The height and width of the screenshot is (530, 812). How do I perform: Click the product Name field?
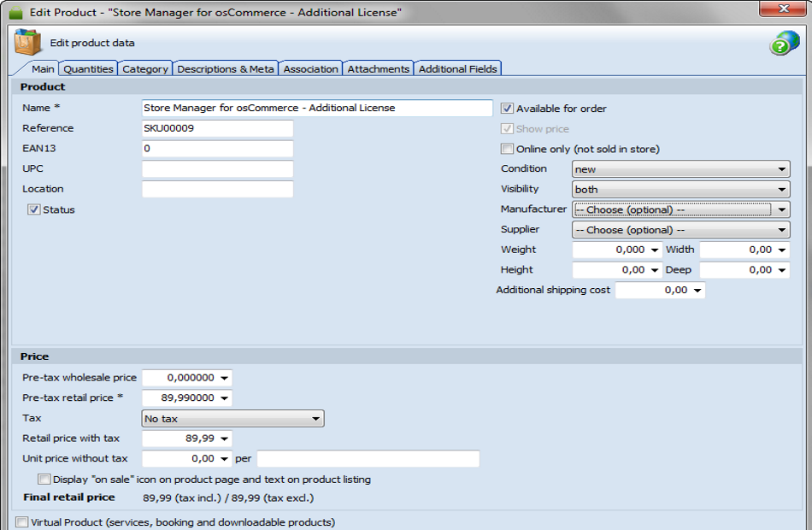[x=317, y=108]
